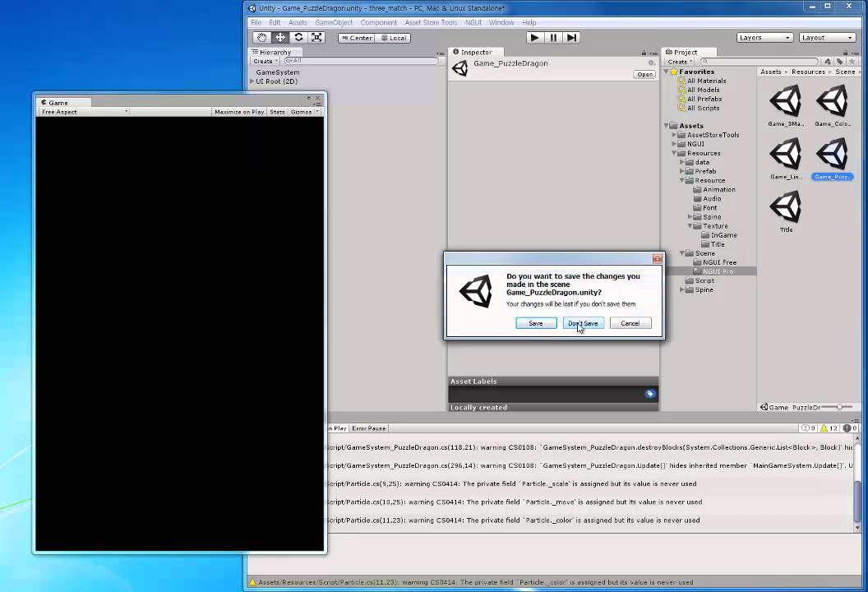The height and width of the screenshot is (592, 868).
Task: Toggle Error Pause in Console
Action: [x=369, y=428]
